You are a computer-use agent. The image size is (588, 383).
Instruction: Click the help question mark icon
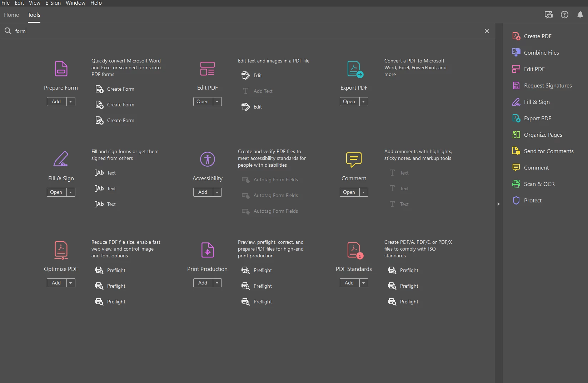click(x=564, y=15)
